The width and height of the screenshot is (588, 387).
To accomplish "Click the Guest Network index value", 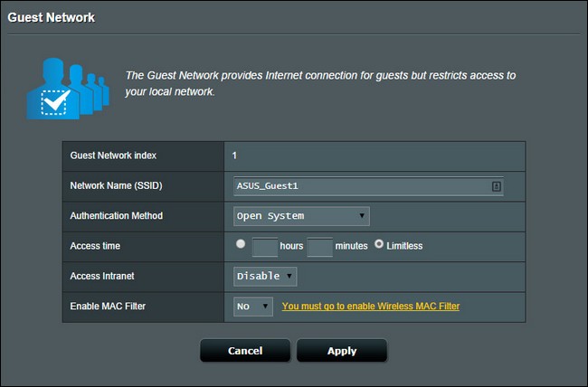I will pos(234,156).
